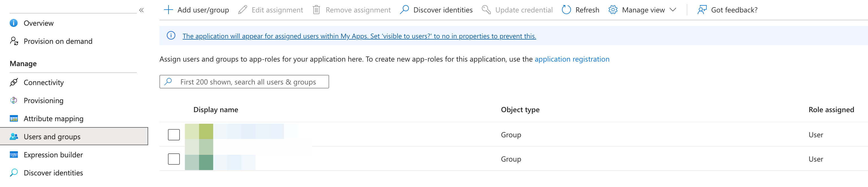Click the search users & groups field
The height and width of the screenshot is (187, 868).
[x=244, y=82]
